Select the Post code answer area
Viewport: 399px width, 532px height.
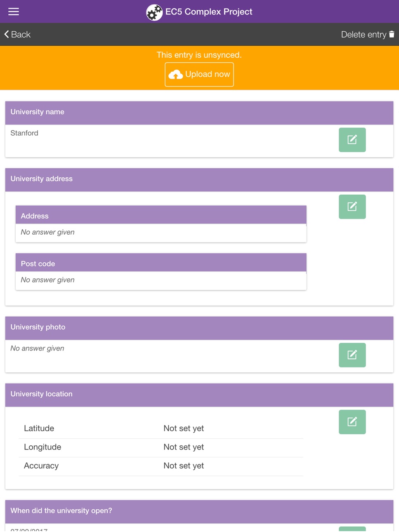161,280
